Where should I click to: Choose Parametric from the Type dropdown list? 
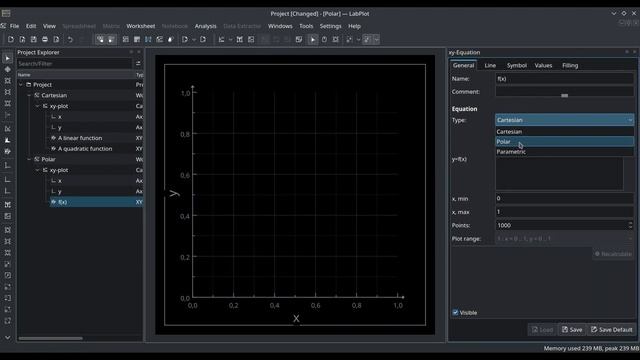(x=564, y=152)
